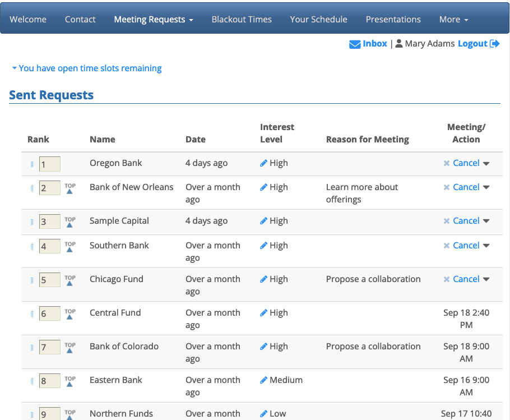Viewport: 510px width, 420px height.
Task: Click rank input field for Oregon Bank
Action: pyautogui.click(x=49, y=164)
